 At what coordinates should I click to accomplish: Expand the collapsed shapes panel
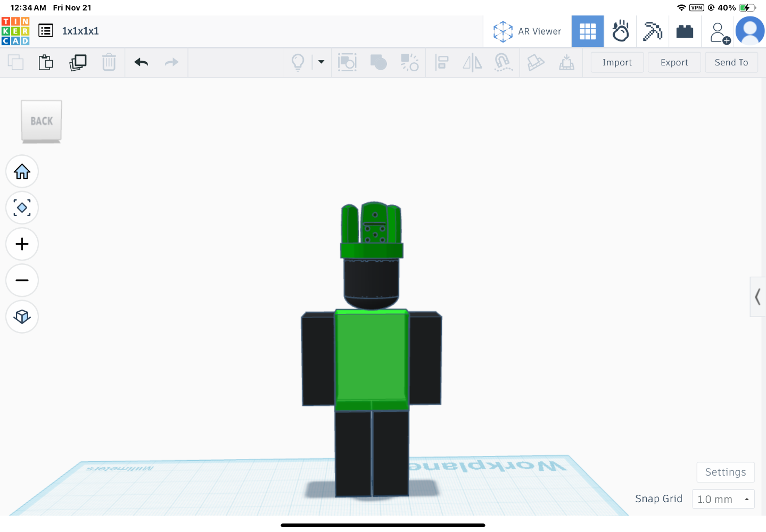pos(757,296)
